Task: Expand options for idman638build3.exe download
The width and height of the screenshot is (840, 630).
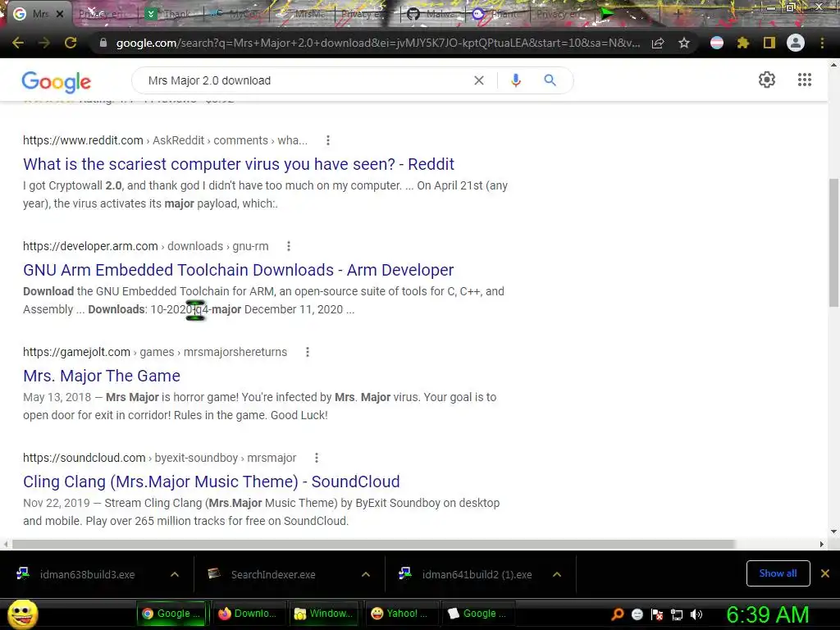Action: click(x=175, y=574)
